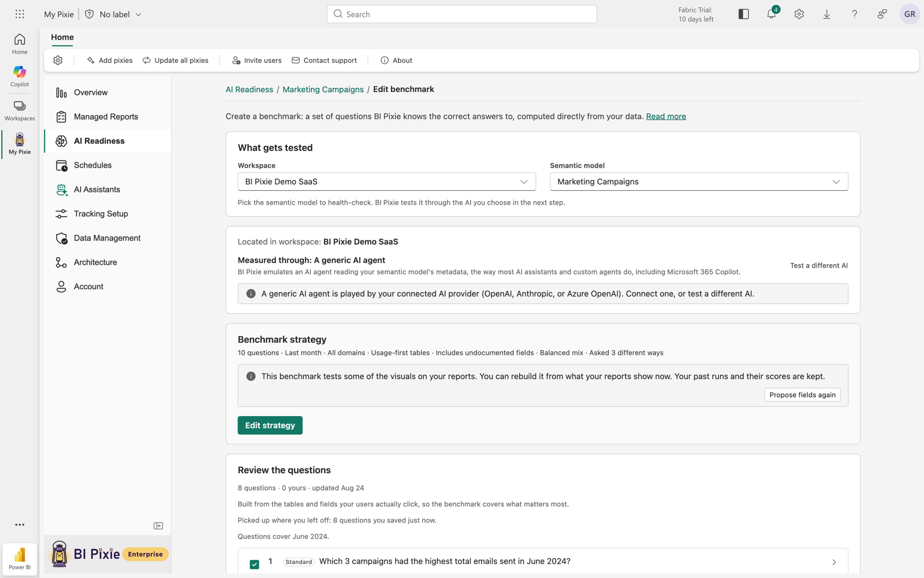Open the help question mark

pos(854,14)
